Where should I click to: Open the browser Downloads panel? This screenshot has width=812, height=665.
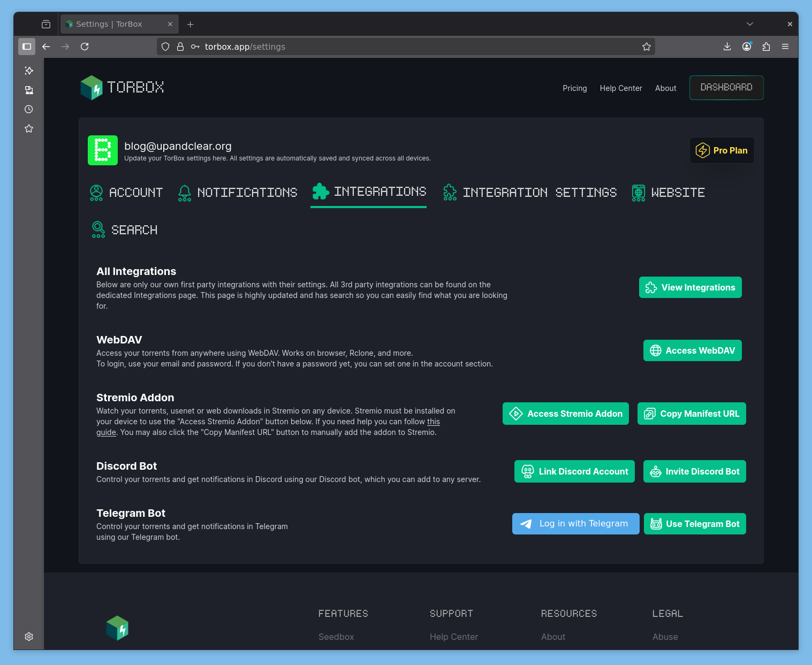(727, 47)
